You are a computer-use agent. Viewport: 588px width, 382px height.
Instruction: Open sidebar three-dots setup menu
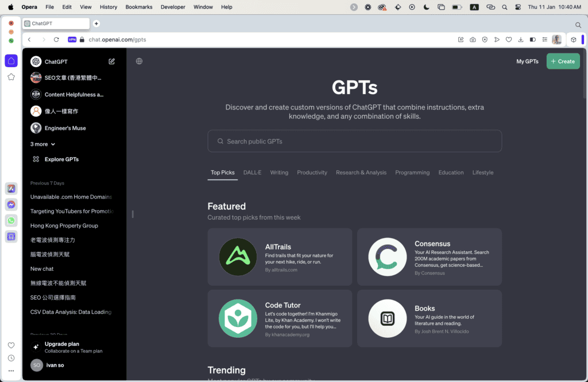tap(11, 371)
